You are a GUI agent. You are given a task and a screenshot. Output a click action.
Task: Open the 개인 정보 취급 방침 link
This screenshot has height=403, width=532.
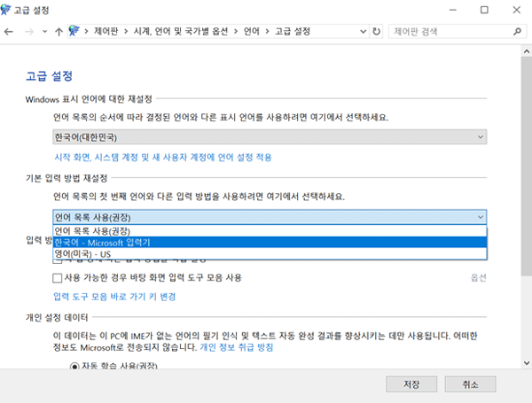pyautogui.click(x=237, y=347)
